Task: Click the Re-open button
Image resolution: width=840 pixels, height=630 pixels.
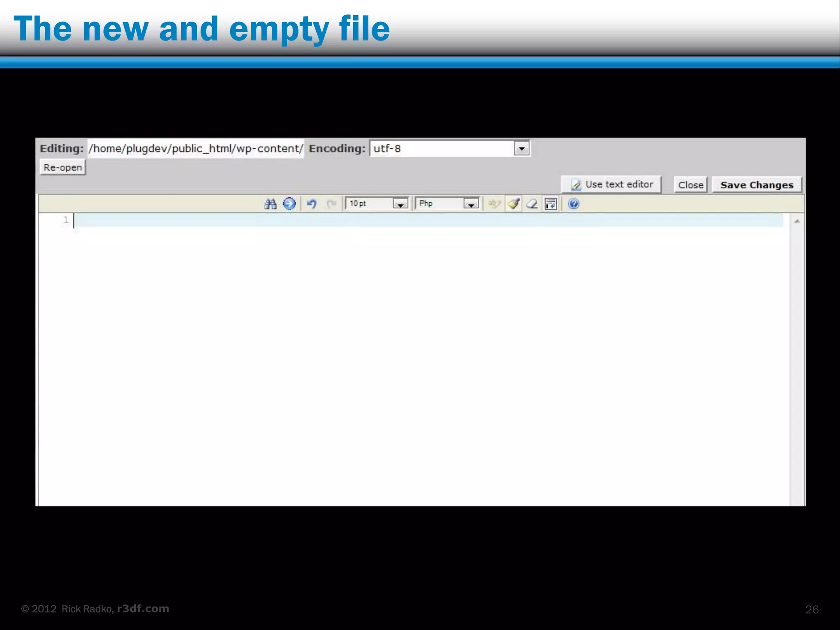Action: (x=63, y=167)
